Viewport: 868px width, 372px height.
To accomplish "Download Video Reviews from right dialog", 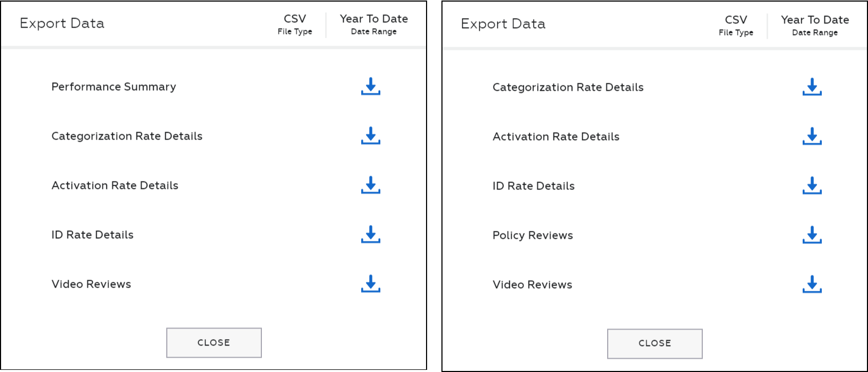I will pos(811,284).
